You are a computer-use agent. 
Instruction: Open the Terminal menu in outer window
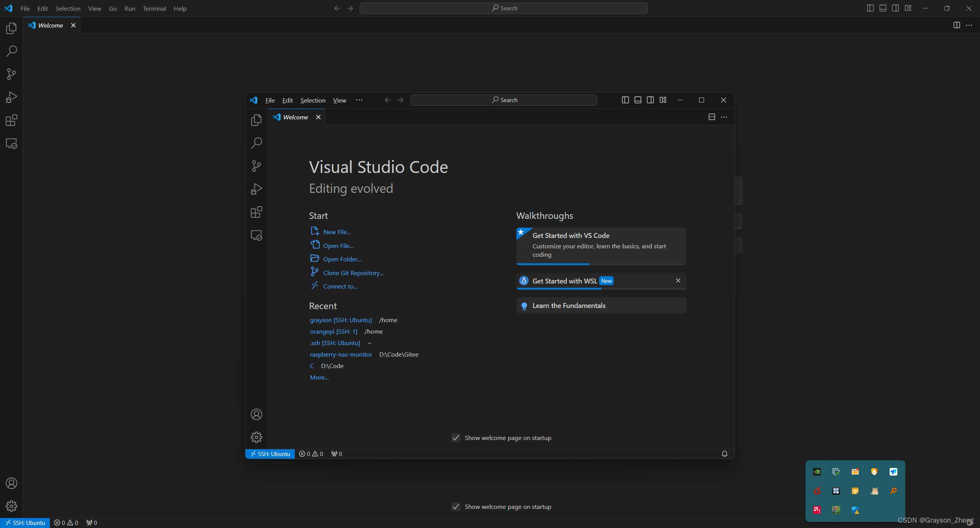click(154, 8)
